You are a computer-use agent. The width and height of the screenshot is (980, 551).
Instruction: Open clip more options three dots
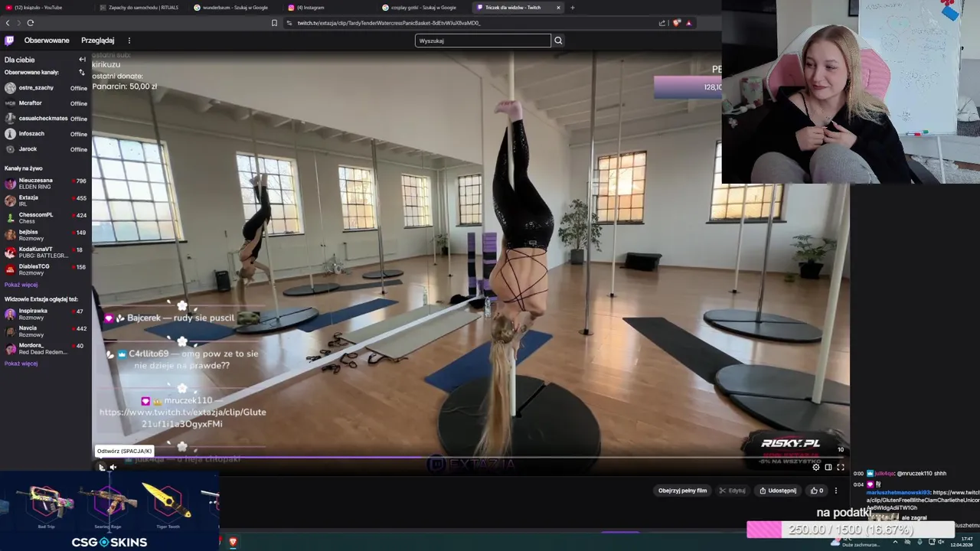click(836, 491)
